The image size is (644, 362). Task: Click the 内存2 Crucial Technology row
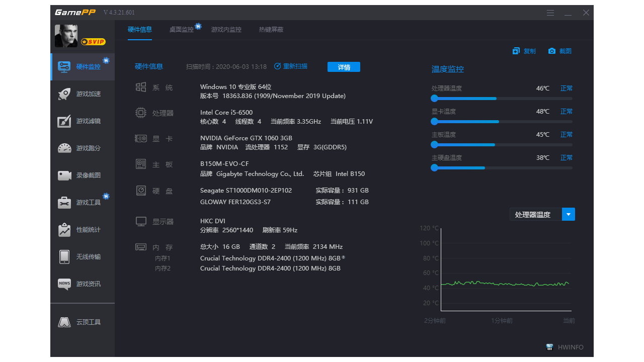(x=270, y=268)
